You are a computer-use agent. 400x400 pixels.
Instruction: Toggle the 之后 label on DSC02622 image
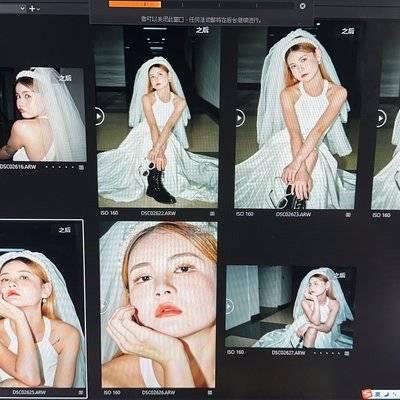point(202,30)
